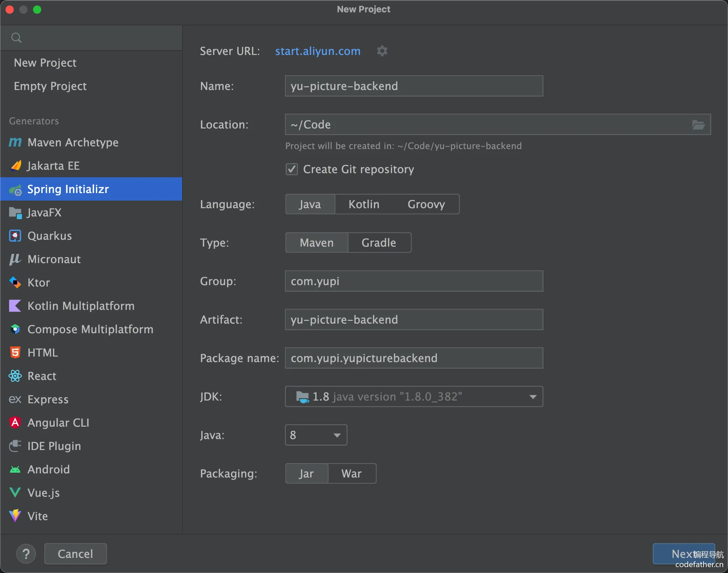Choose React generator
This screenshot has height=573, width=728.
pyautogui.click(x=91, y=376)
